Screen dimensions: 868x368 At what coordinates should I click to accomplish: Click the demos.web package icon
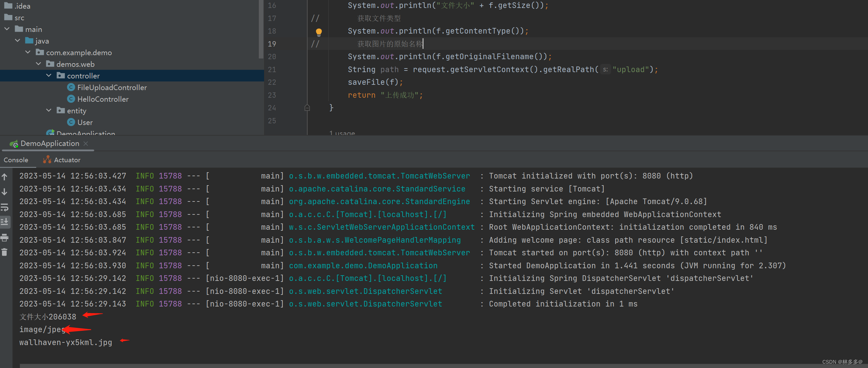50,64
